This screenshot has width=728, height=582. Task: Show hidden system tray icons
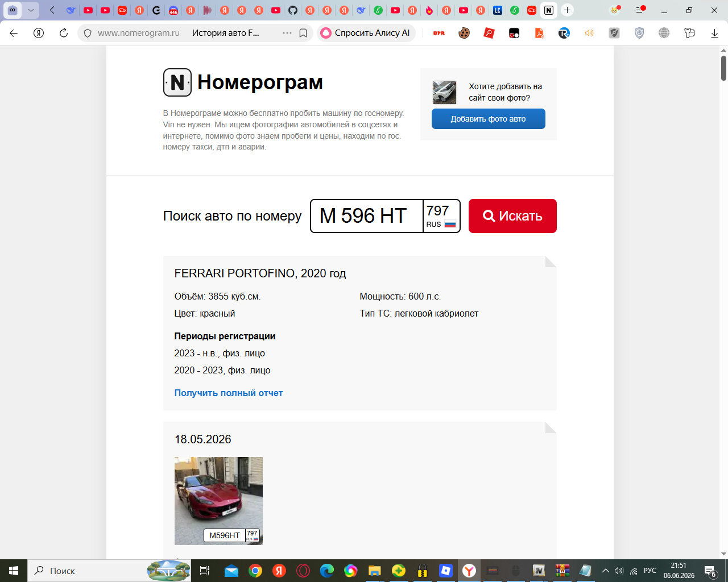coord(605,571)
